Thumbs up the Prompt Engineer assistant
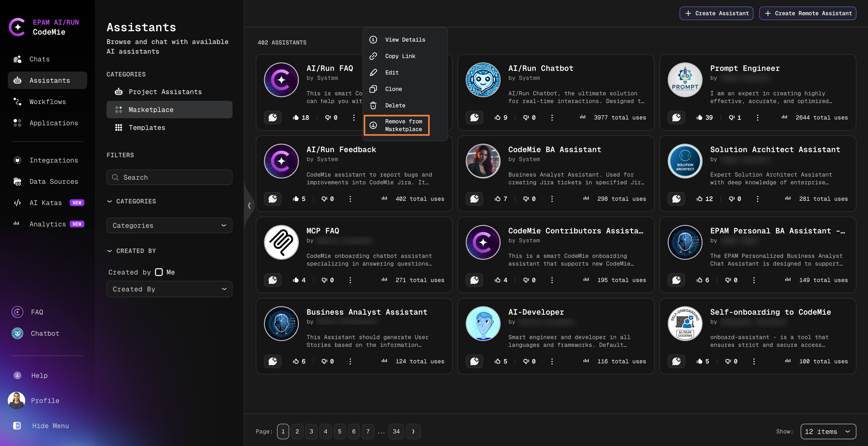Viewport: 868px width, 446px height. pos(699,118)
